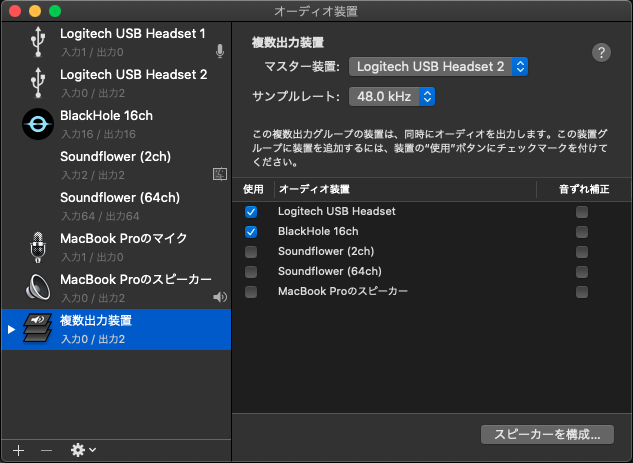Open the マスター装置 dropdown
Viewport: 633px width, 463px height.
(x=438, y=67)
